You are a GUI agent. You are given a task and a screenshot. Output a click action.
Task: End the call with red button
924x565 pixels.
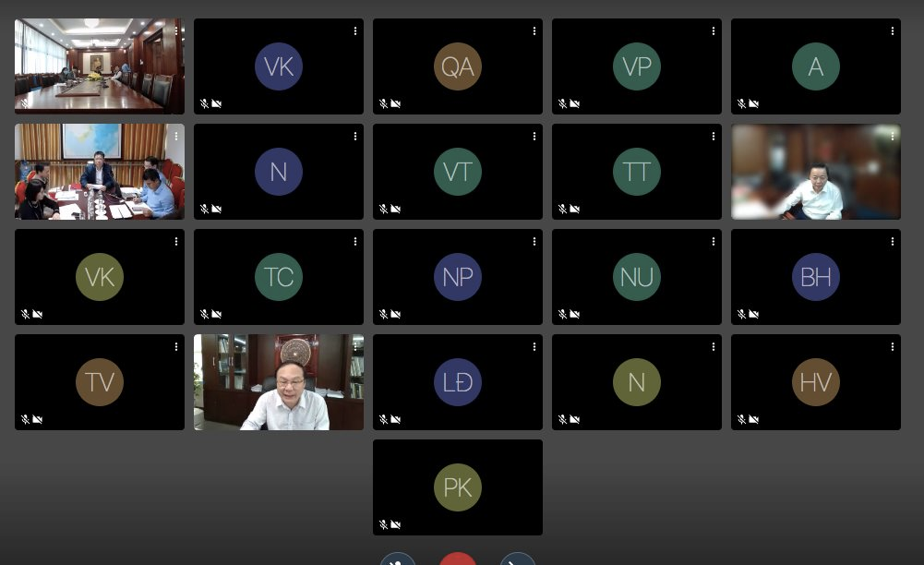point(458,559)
